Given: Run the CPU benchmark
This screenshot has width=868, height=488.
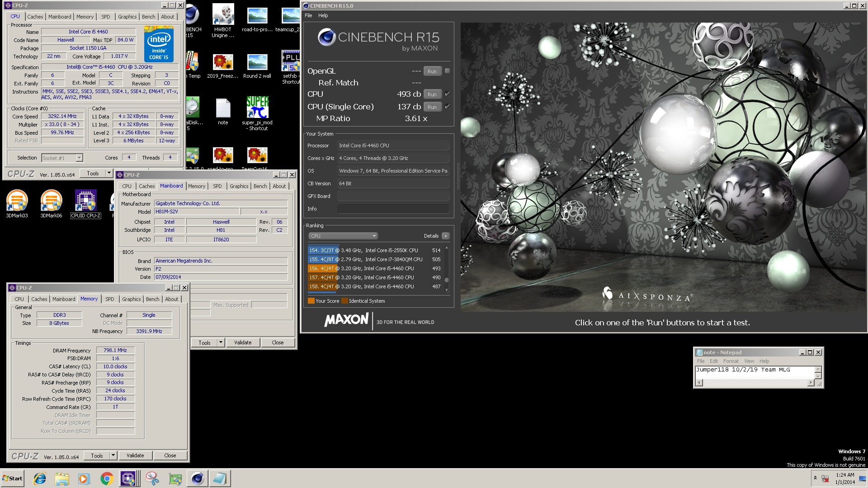Looking at the screenshot, I should [x=432, y=94].
